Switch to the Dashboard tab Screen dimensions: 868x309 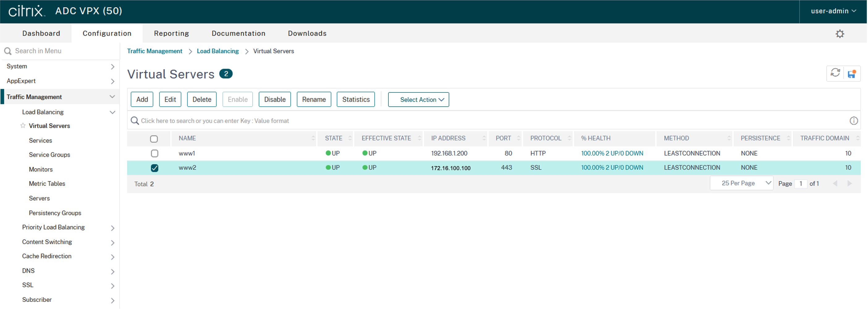pyautogui.click(x=41, y=33)
